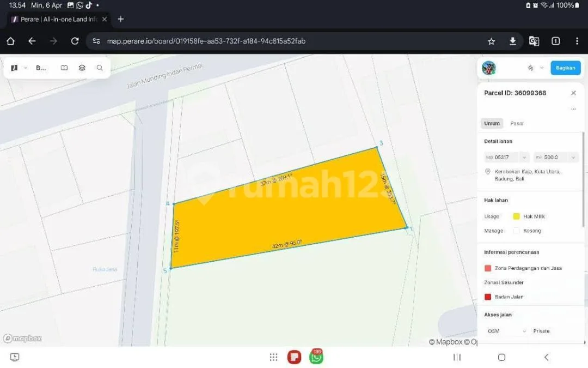Reload the Perare page
The image size is (588, 368).
tap(75, 41)
